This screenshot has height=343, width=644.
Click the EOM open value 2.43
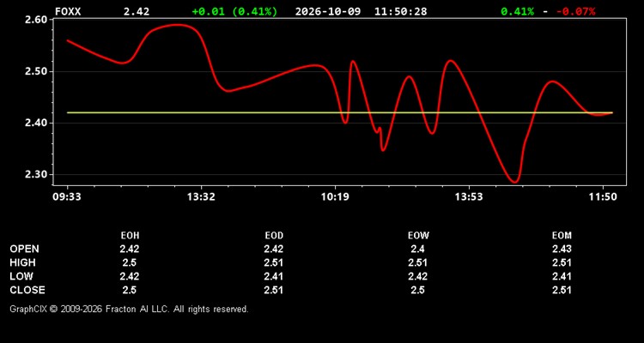[x=562, y=249]
